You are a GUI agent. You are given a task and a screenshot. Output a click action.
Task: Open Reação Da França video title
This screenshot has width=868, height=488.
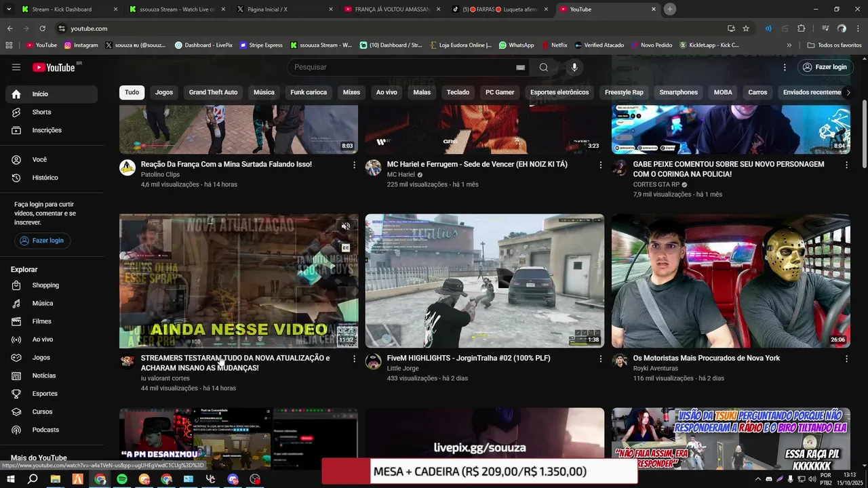click(226, 165)
